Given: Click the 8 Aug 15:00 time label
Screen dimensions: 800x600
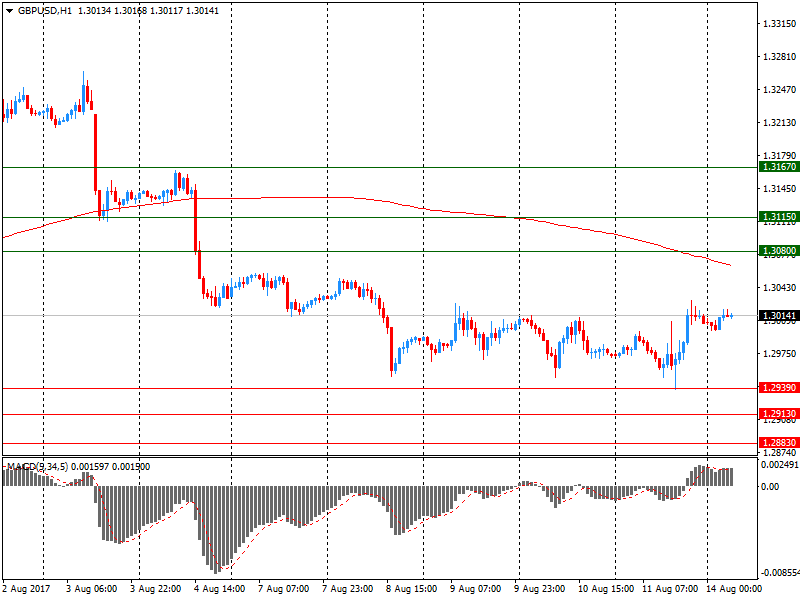Looking at the screenshot, I should coord(412,589).
